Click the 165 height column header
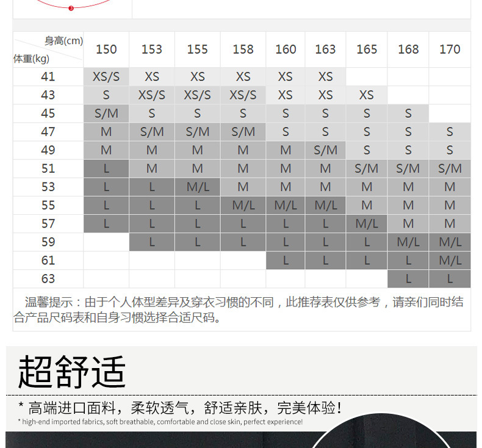The width and height of the screenshot is (482, 448). point(367,49)
